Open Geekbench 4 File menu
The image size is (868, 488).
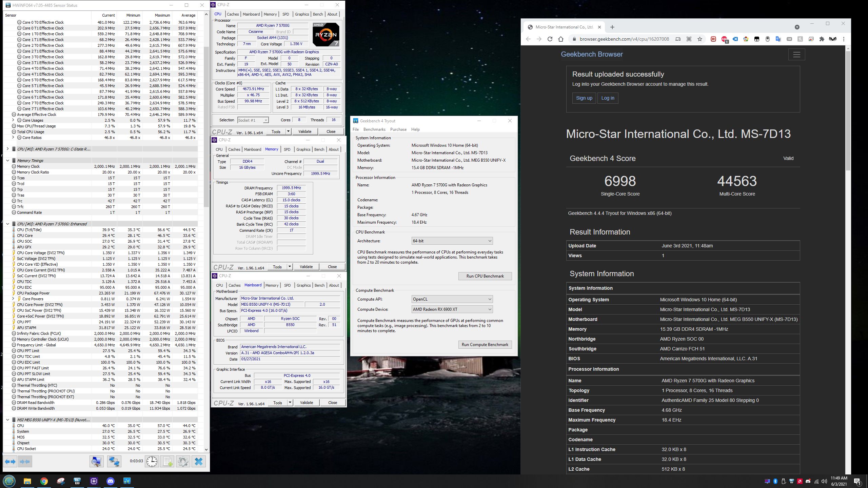point(356,129)
